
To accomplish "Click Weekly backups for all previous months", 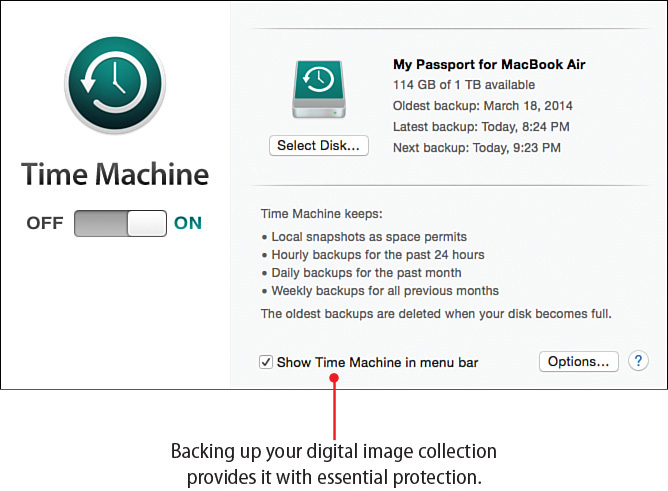I will (x=382, y=291).
